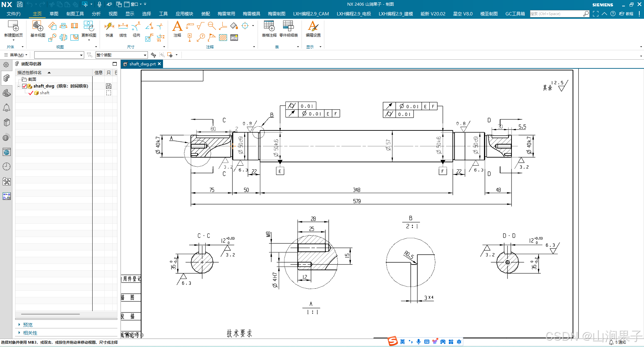Image resolution: width=644 pixels, height=347 pixels.
Task: Click the Balloon symbol icon
Action: coord(201,38)
